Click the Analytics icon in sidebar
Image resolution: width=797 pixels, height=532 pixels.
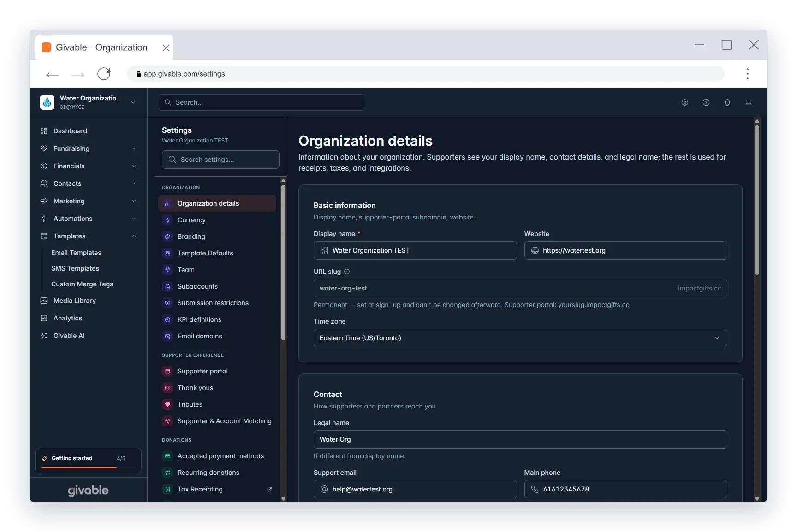44,318
